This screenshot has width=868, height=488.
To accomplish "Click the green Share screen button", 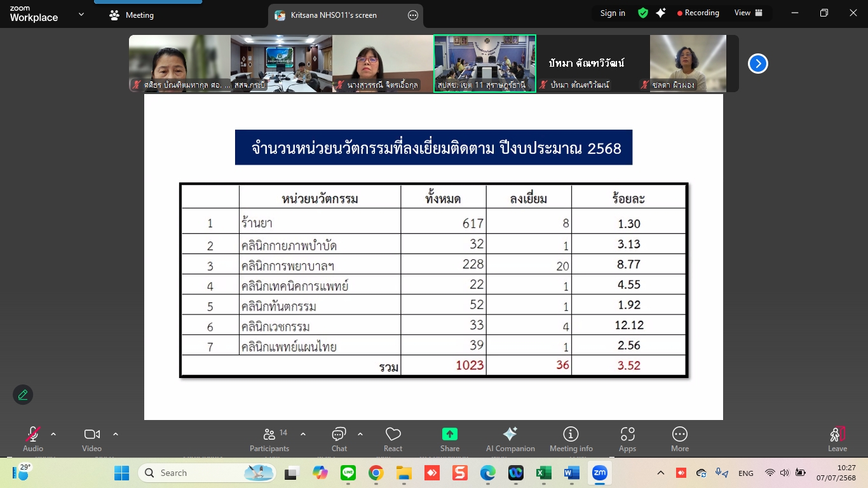I will [x=450, y=439].
